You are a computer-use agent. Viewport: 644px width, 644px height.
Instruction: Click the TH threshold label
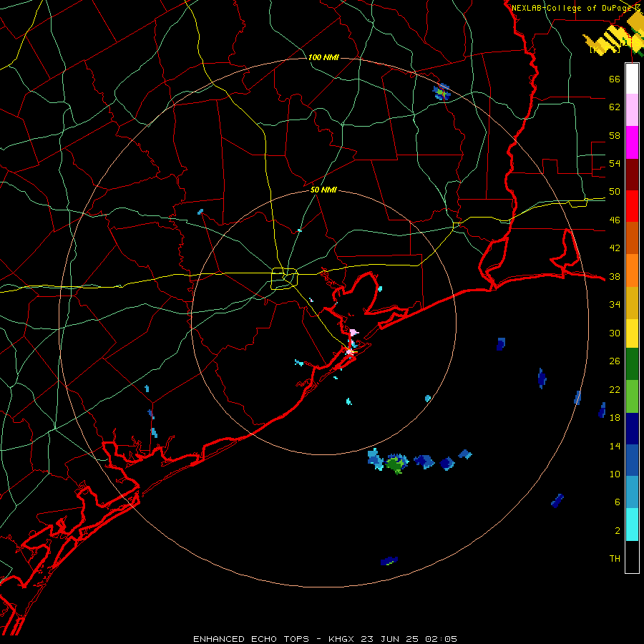click(615, 558)
